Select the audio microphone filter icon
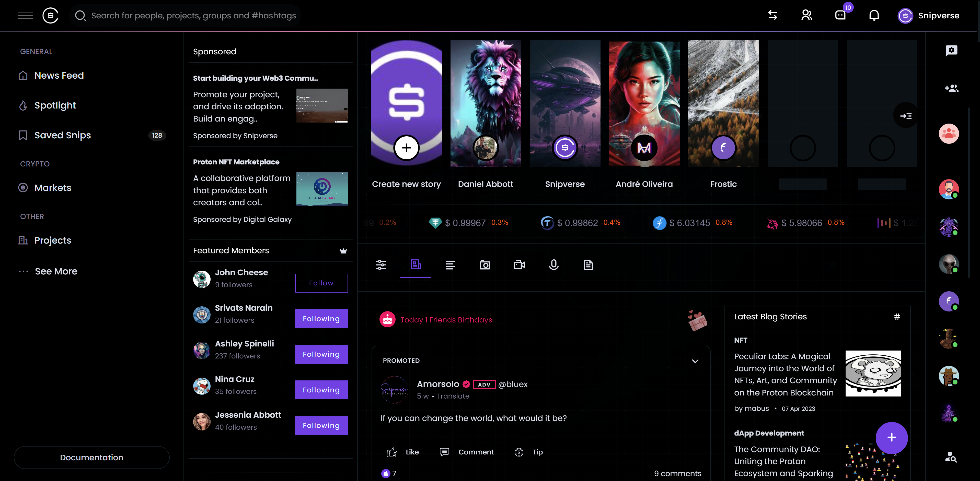Screen dimensions: 980x481 click(554, 265)
